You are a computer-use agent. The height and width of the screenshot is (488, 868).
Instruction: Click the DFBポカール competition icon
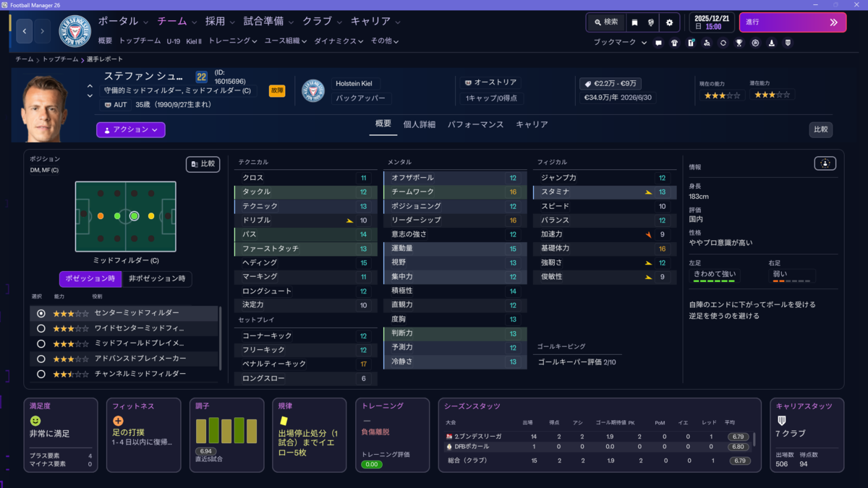(x=449, y=447)
